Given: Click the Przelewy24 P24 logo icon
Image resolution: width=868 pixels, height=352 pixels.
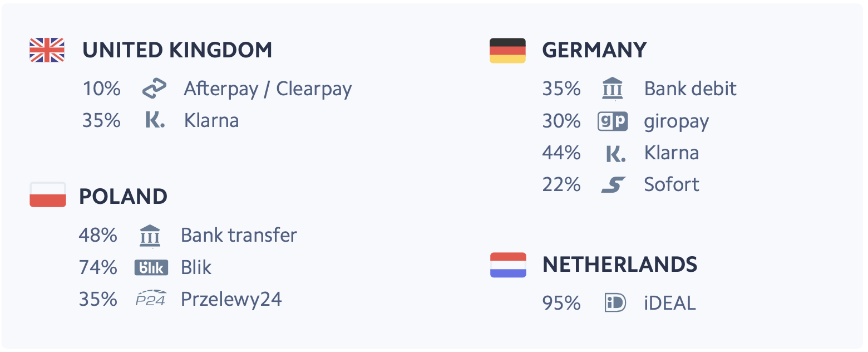Looking at the screenshot, I should click(x=151, y=299).
